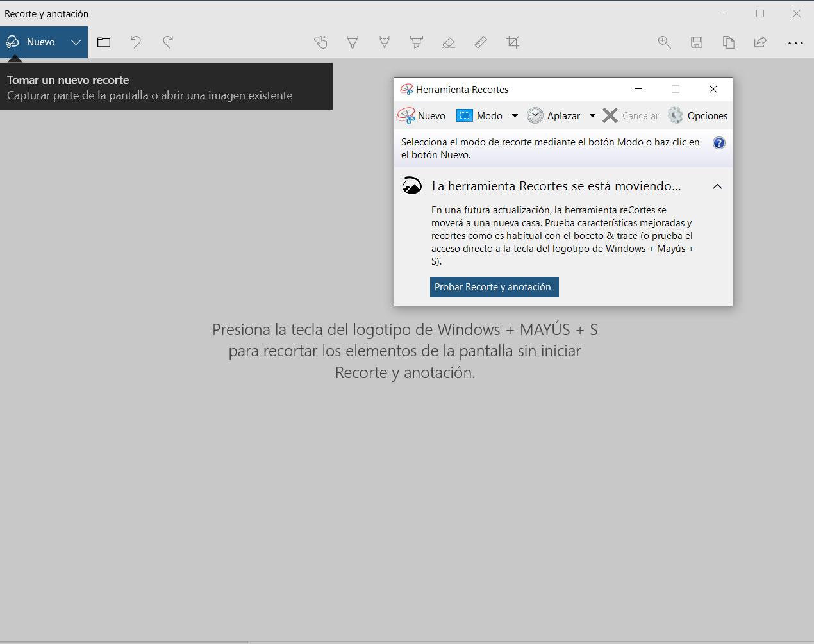814x644 pixels.
Task: Maximize the Recorte y anotación window
Action: [760, 13]
